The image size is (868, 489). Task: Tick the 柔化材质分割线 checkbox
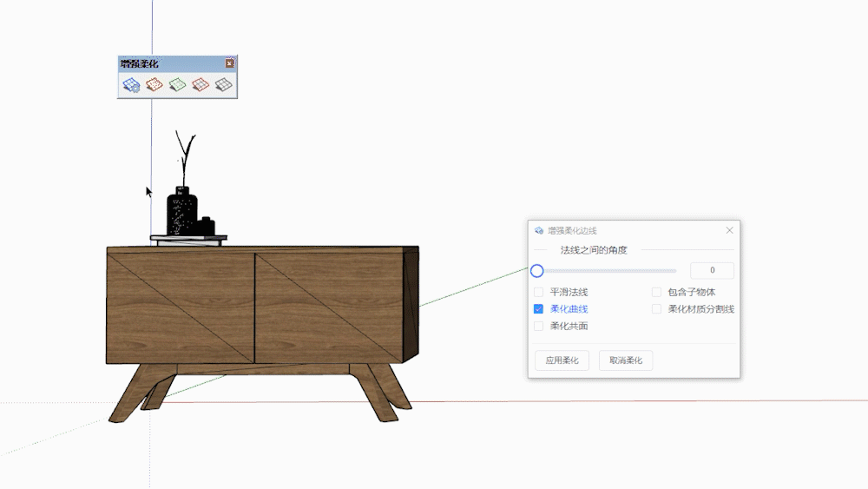(656, 309)
